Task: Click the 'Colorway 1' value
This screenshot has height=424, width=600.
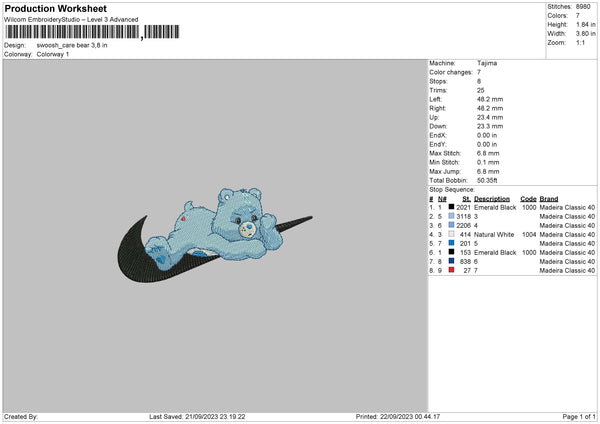Action: (x=53, y=54)
